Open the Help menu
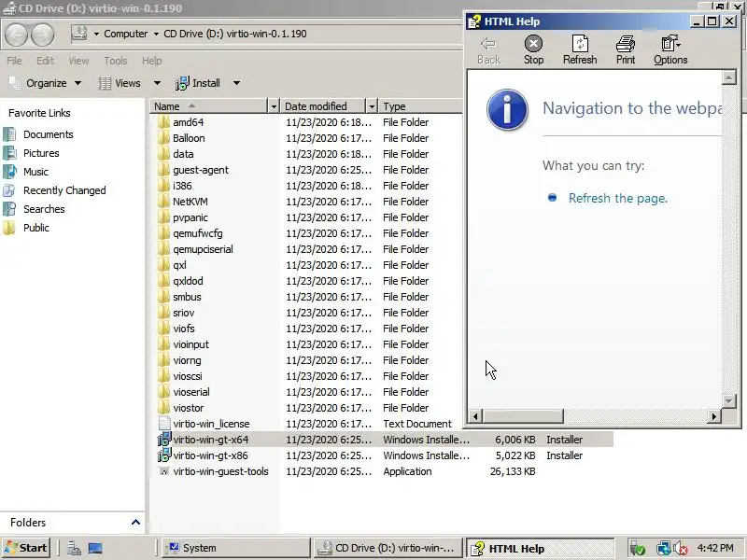 pos(152,61)
